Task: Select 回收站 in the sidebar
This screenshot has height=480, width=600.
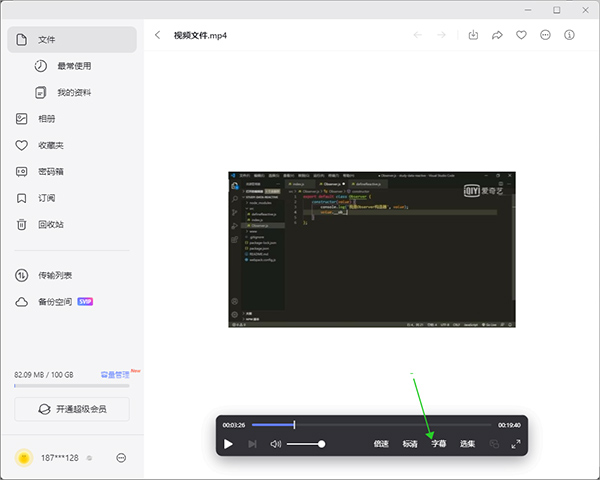Action: 51,224
